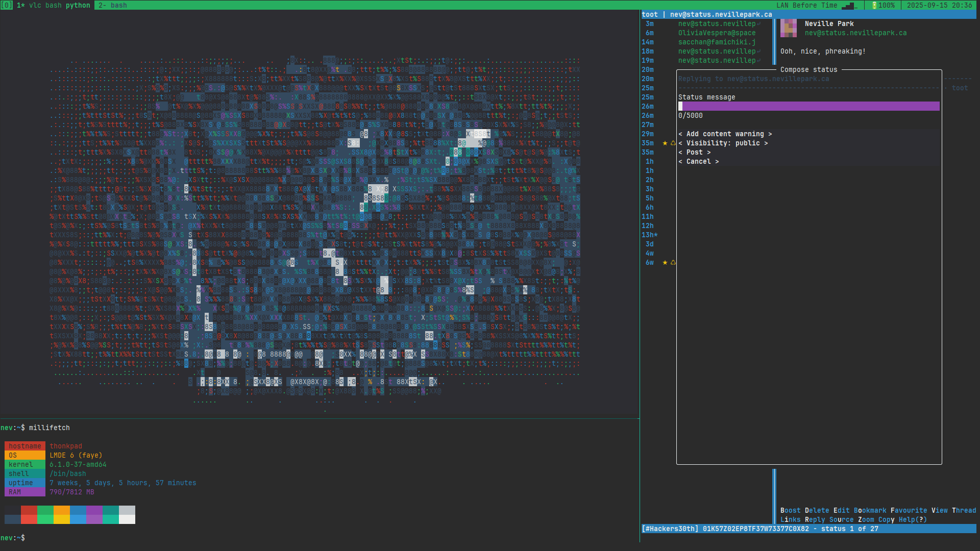Click the Favourite command in the footer
This screenshot has width=980, height=551.
click(909, 511)
